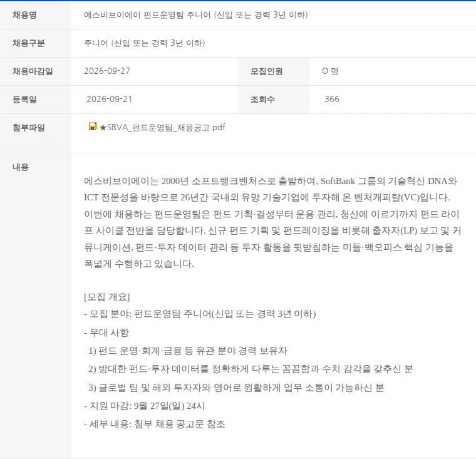Image resolution: width=476 pixels, height=459 pixels.
Task: Click the '[모집 개요]' heading
Action: pyautogui.click(x=107, y=297)
